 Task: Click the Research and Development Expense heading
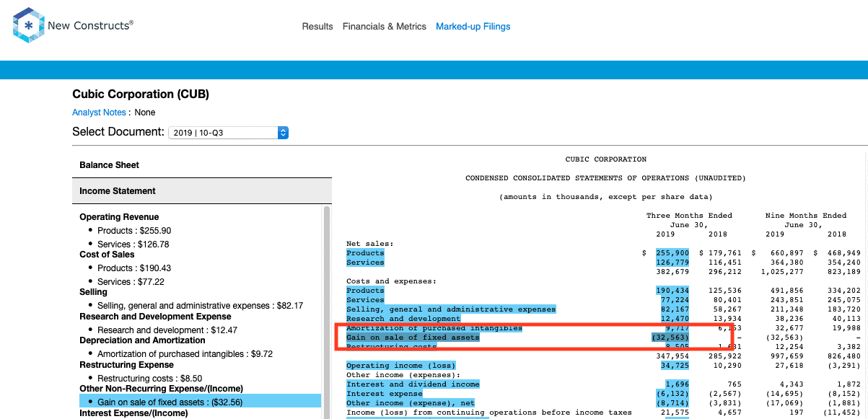[155, 317]
